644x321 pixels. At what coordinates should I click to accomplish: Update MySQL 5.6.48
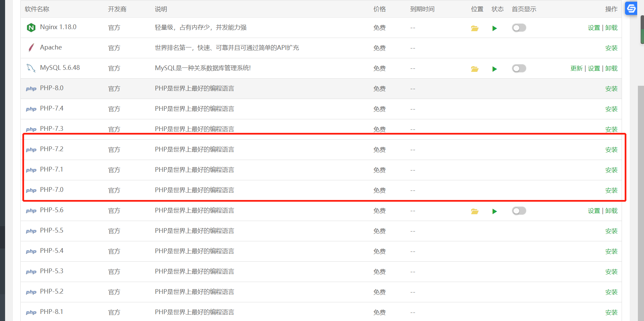[x=576, y=68]
